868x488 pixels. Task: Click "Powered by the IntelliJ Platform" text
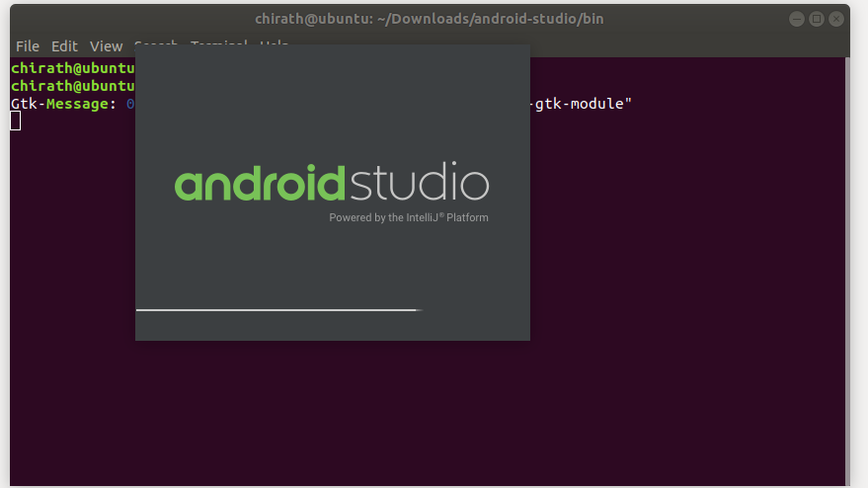coord(409,217)
